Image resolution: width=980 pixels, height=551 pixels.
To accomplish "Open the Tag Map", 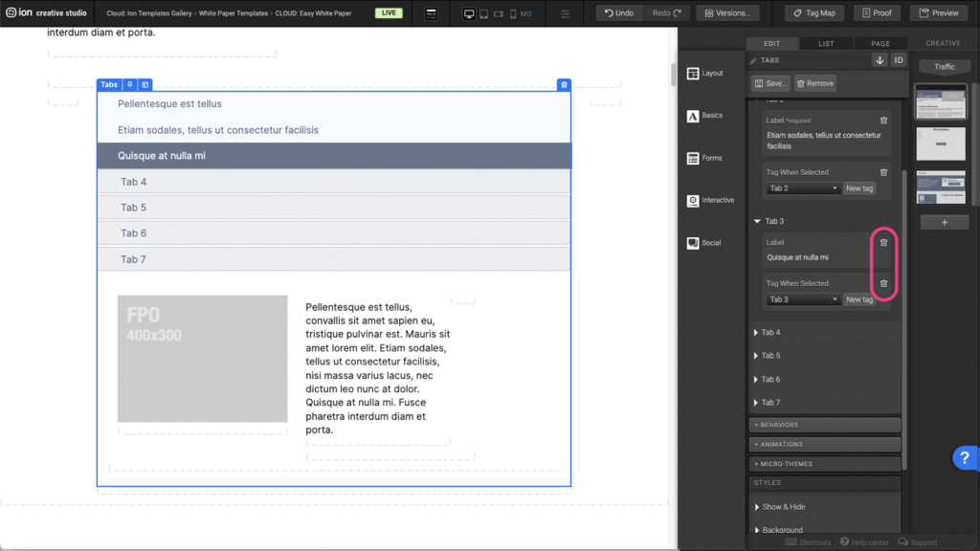I will [813, 13].
